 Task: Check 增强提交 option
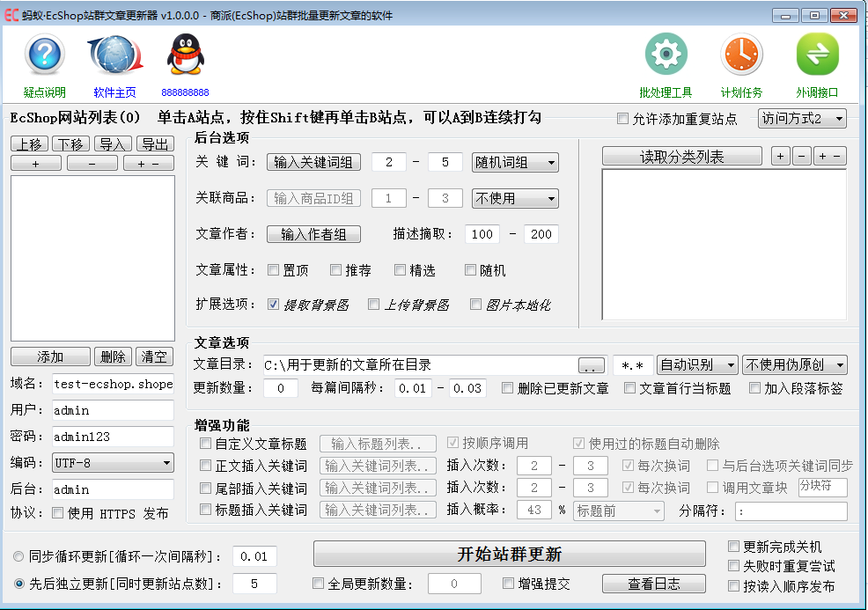tap(508, 584)
